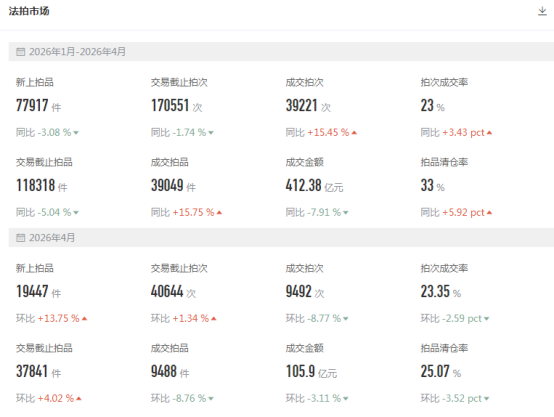
Task: Select the 2026年4月 date section bar
Action: pyautogui.click(x=281, y=237)
